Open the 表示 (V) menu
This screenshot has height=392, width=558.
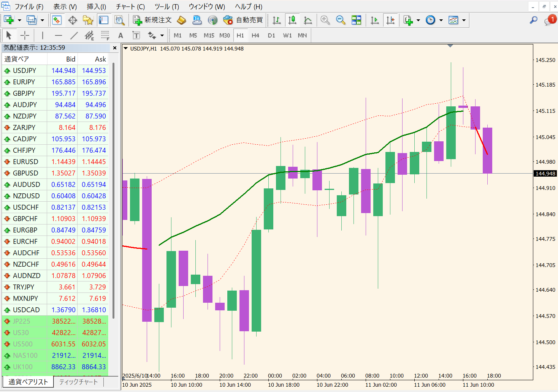coord(65,6)
